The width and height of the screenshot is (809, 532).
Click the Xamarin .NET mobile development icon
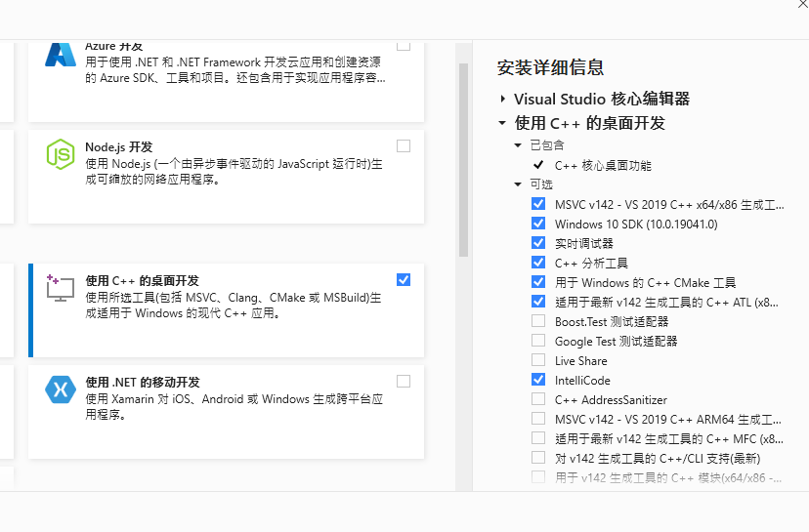(61, 389)
